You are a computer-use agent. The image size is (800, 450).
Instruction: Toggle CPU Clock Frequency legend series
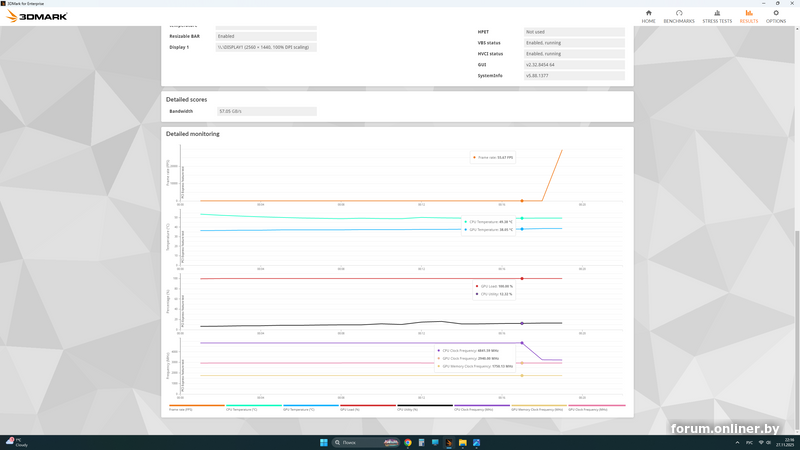pyautogui.click(x=473, y=409)
